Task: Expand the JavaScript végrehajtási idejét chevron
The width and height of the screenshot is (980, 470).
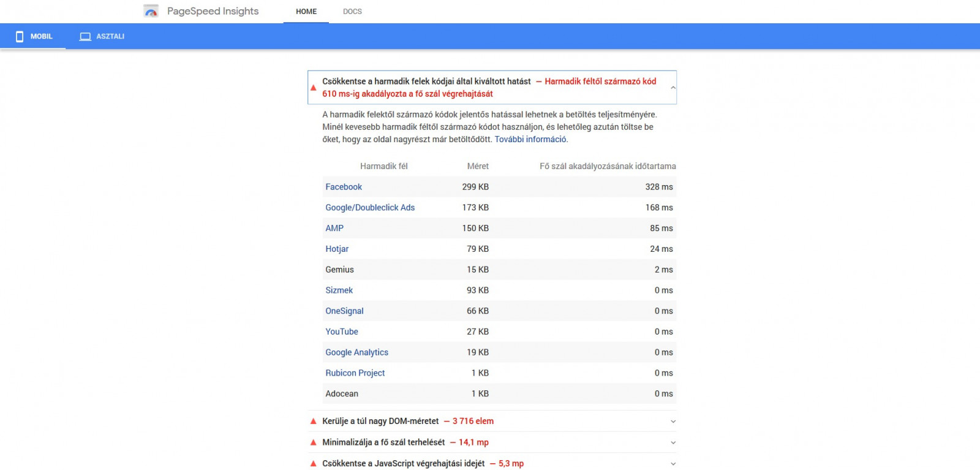Action: tap(673, 464)
